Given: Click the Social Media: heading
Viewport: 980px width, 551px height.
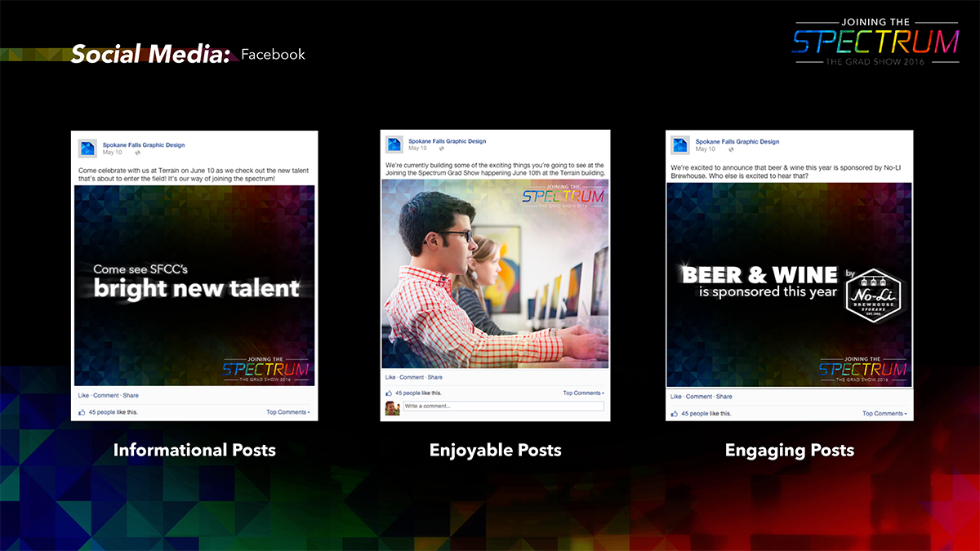Looking at the screenshot, I should pyautogui.click(x=151, y=54).
